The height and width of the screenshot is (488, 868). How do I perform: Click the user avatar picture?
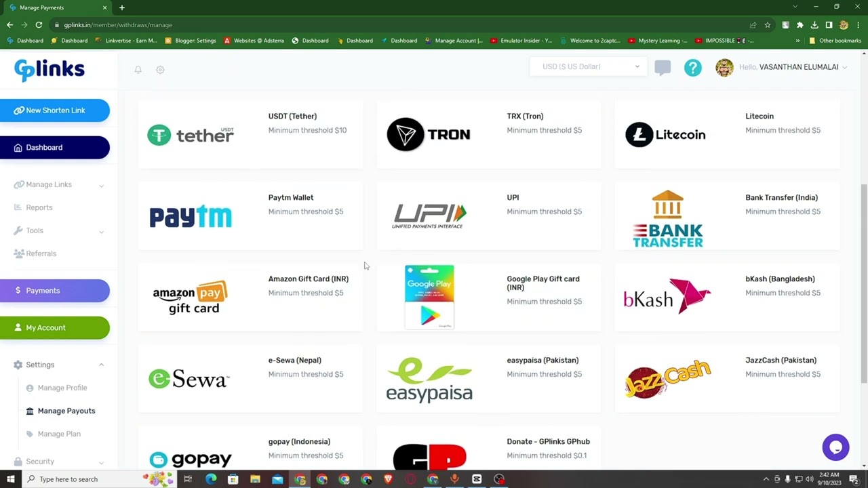[724, 67]
